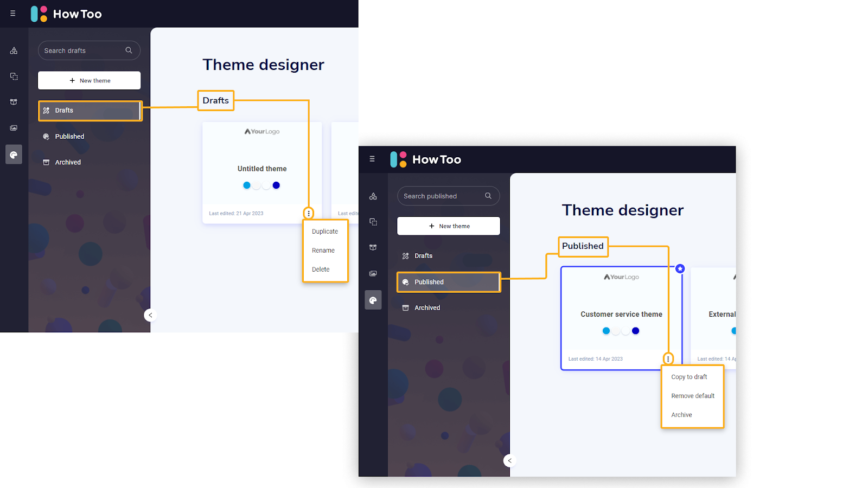Click the magnifier icon in Search drafts field
The height and width of the screenshot is (488, 868).
click(x=129, y=50)
